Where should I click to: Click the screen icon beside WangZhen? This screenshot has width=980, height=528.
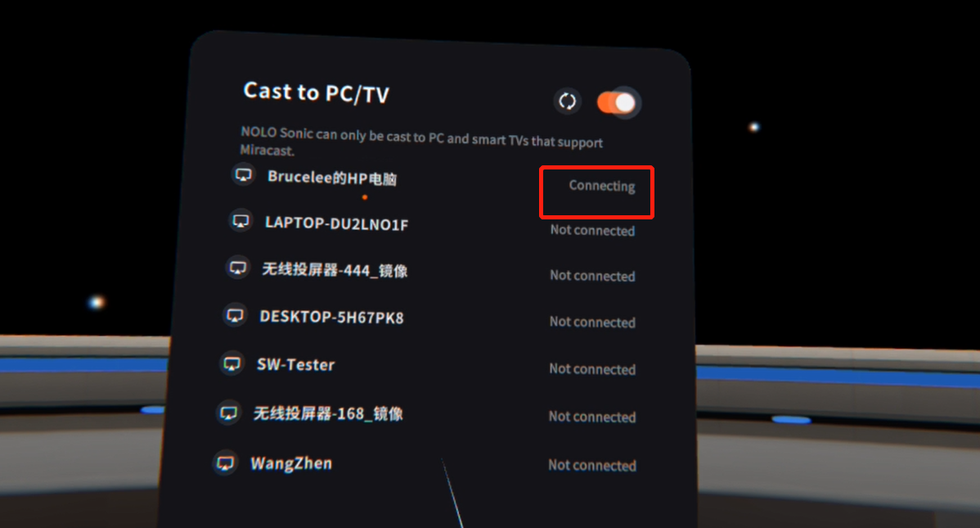(225, 463)
